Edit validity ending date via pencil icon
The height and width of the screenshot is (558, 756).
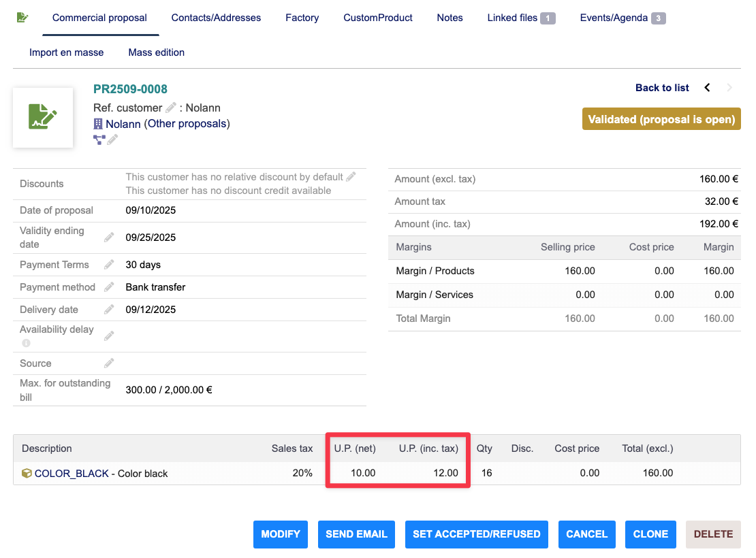109,237
